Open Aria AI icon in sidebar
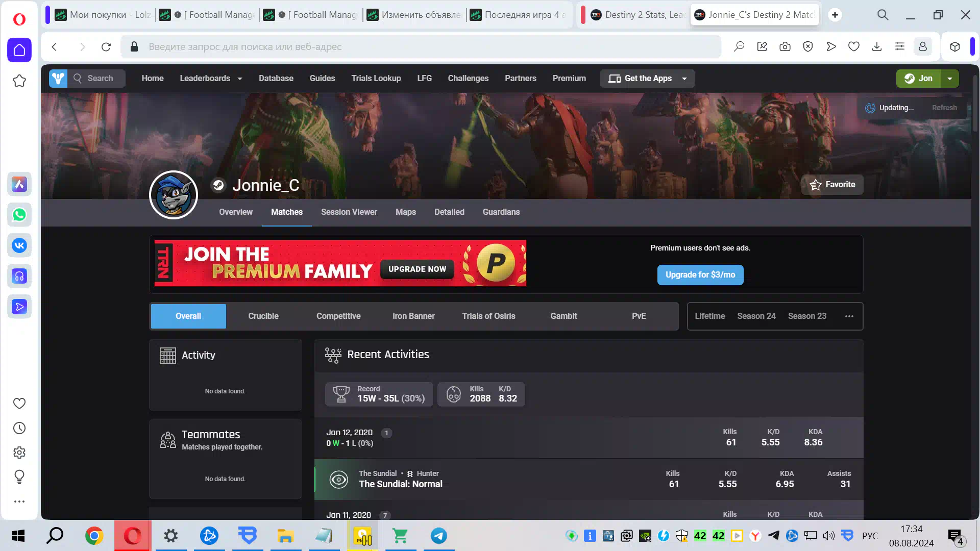980x551 pixels. [x=19, y=184]
